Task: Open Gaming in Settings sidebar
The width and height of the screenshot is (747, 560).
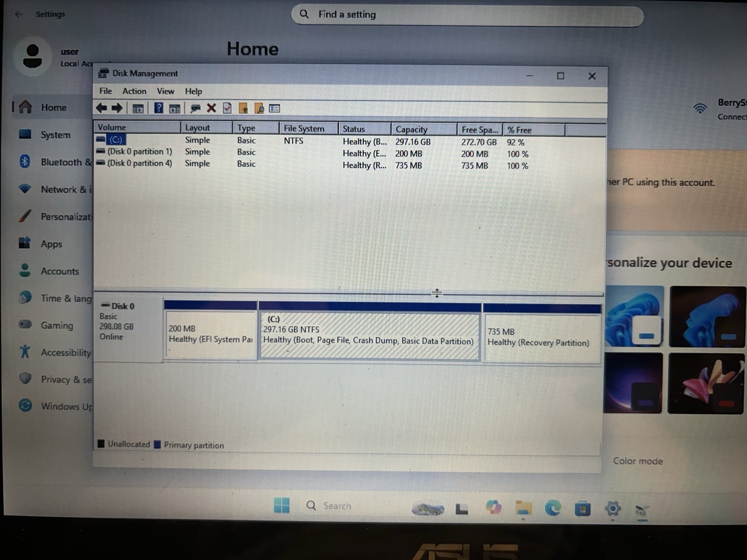Action: [x=51, y=325]
